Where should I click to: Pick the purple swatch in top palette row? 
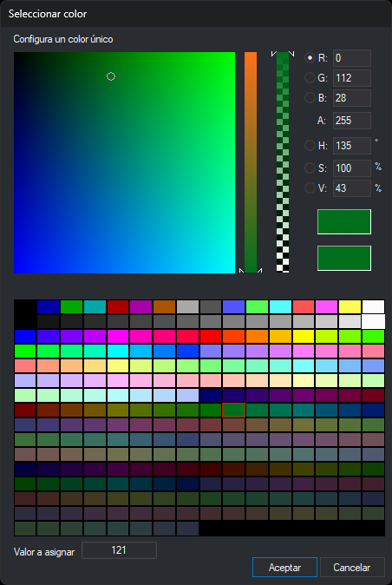click(x=140, y=307)
